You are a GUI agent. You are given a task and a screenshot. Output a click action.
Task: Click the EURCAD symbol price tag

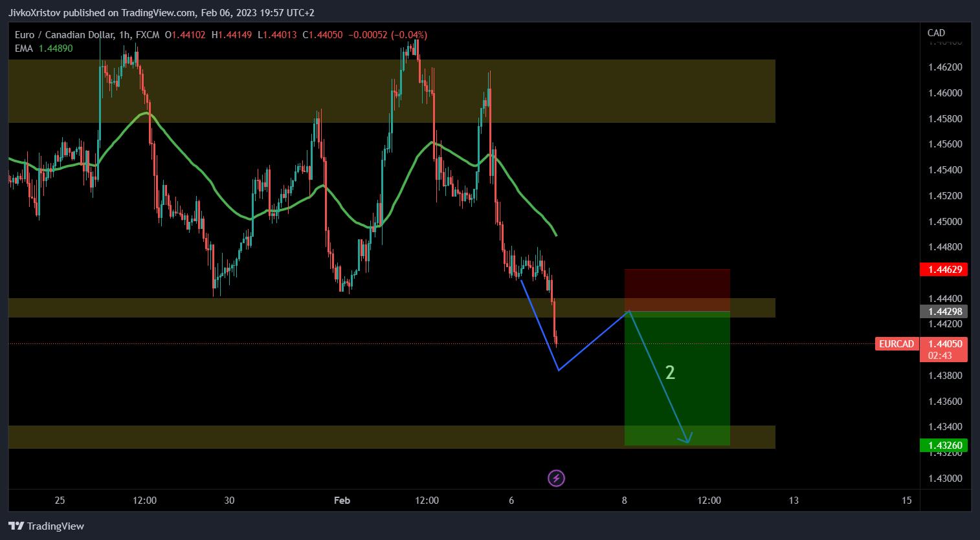point(896,344)
